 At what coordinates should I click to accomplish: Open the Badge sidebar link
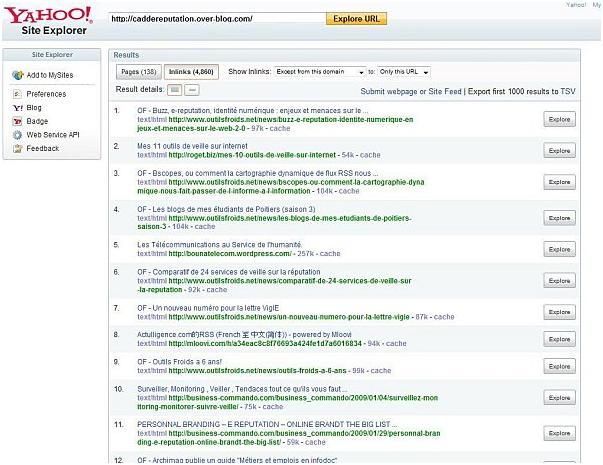click(37, 121)
